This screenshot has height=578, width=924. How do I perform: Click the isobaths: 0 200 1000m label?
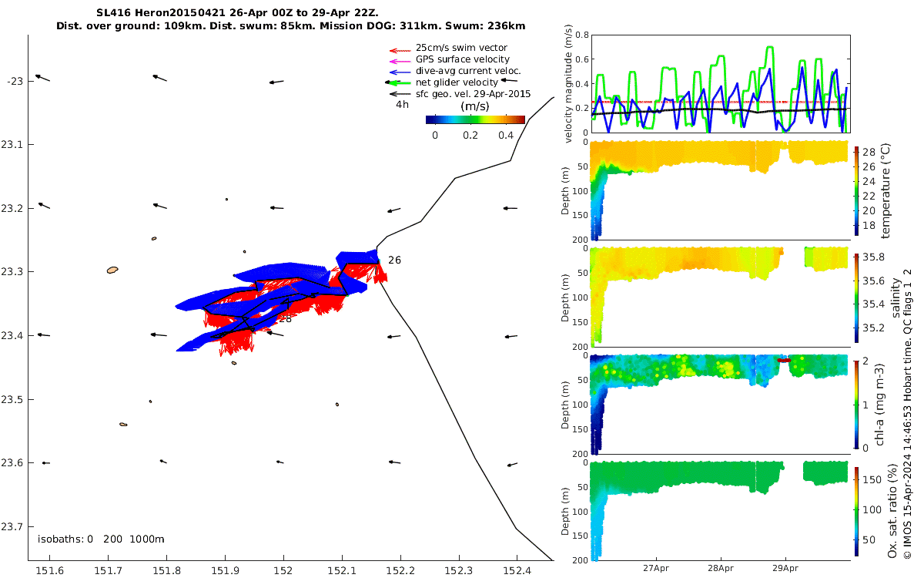pyautogui.click(x=101, y=539)
